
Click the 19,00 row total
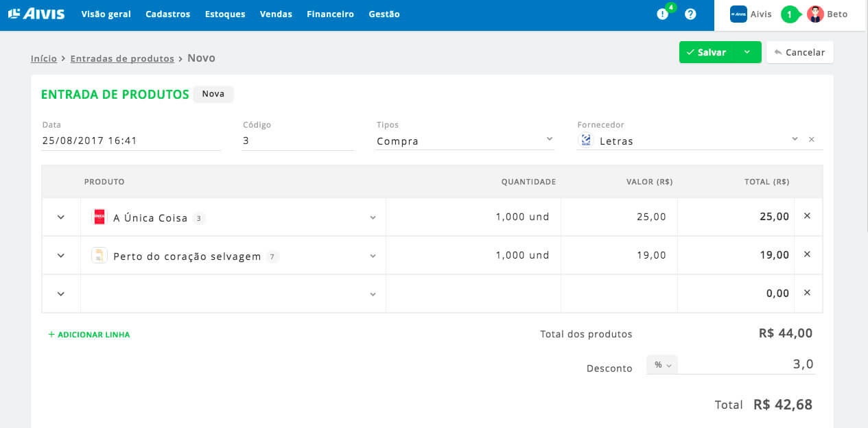click(x=774, y=255)
